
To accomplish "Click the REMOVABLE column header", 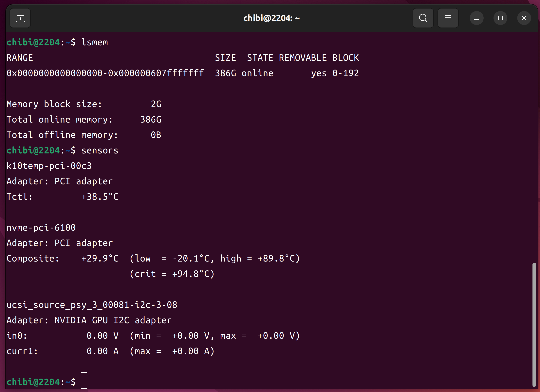I will click(303, 58).
